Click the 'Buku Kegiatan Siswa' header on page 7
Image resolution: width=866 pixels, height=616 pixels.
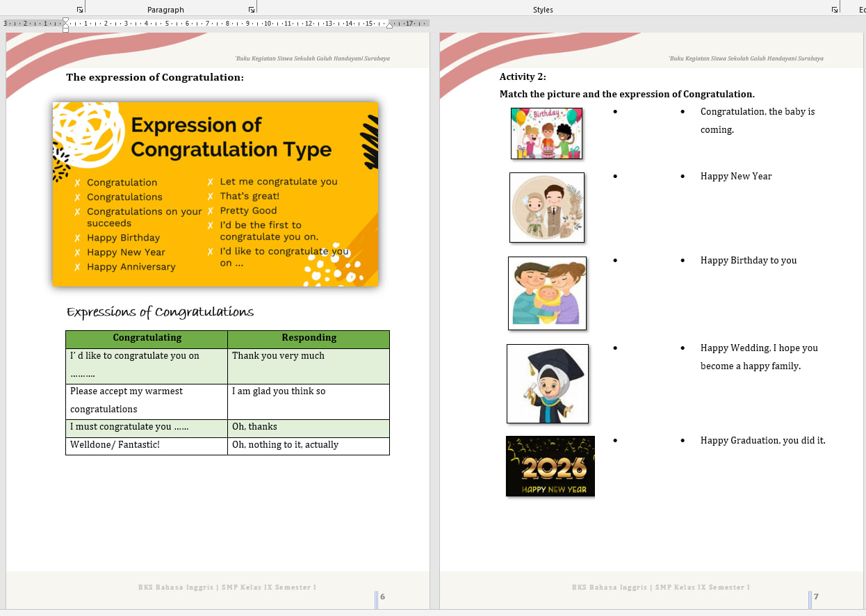[x=746, y=58]
